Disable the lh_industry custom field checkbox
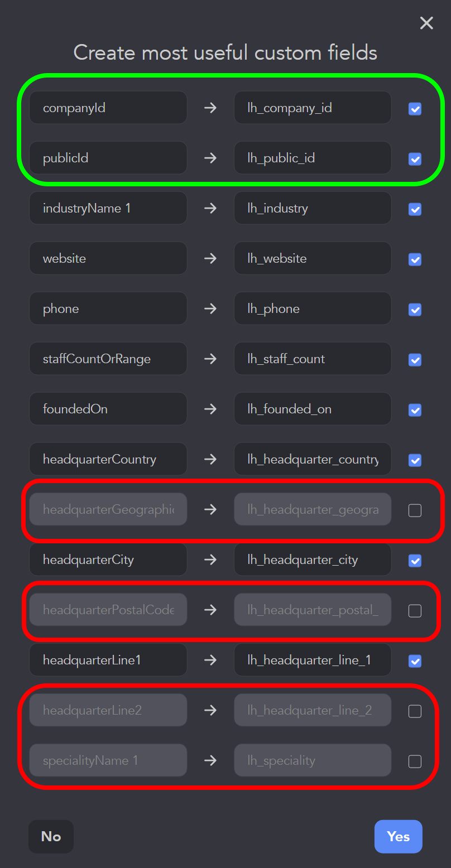 coord(415,209)
